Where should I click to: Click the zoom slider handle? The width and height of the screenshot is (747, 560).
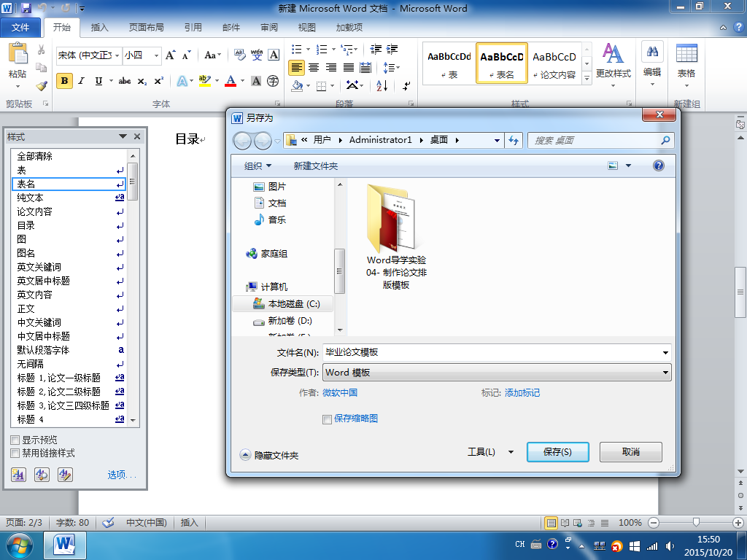point(696,522)
